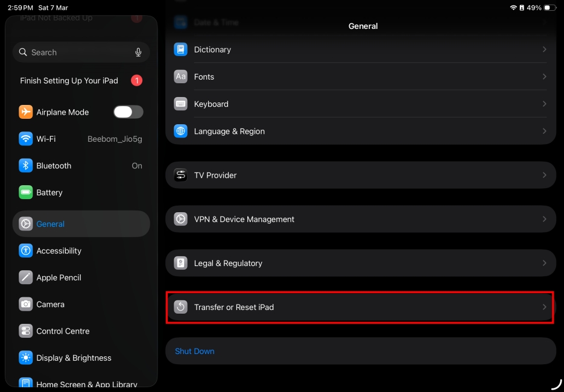
Task: Open VPN & Device Management details chevron
Action: pos(545,219)
